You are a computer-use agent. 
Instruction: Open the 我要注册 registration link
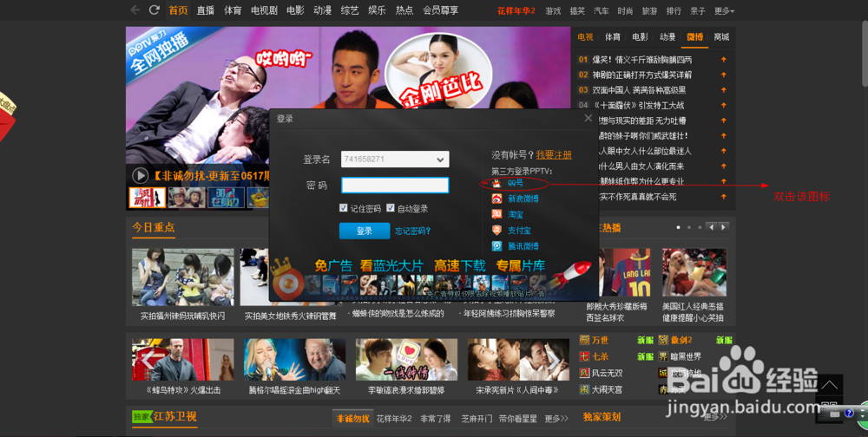tap(554, 155)
